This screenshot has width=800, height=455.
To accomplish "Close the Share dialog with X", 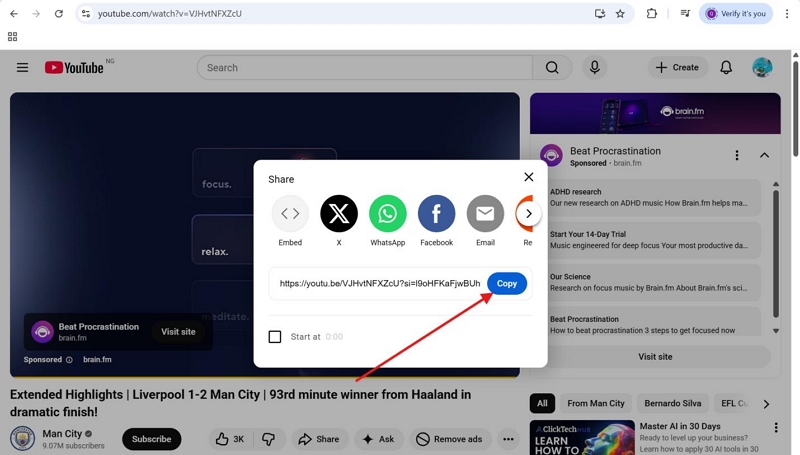I will (x=529, y=177).
